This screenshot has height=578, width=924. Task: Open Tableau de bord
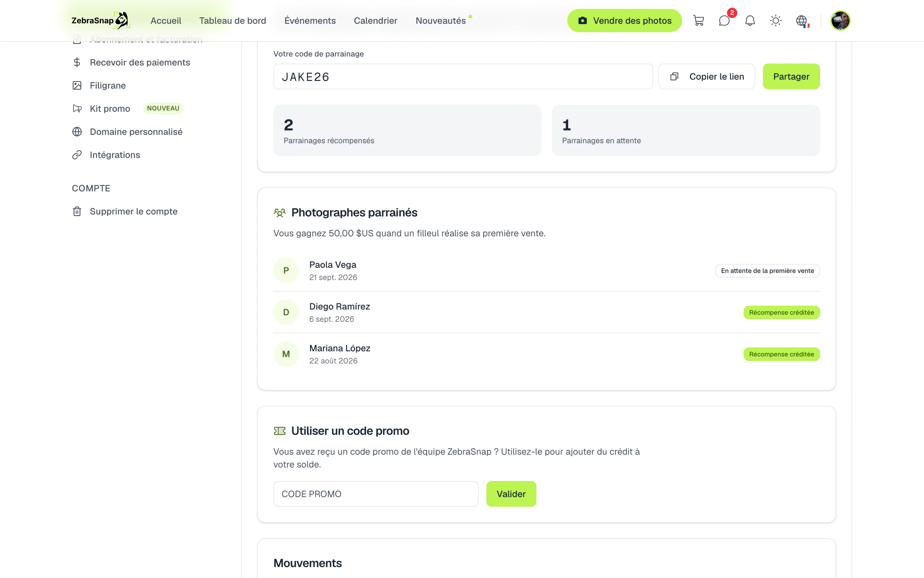(233, 21)
